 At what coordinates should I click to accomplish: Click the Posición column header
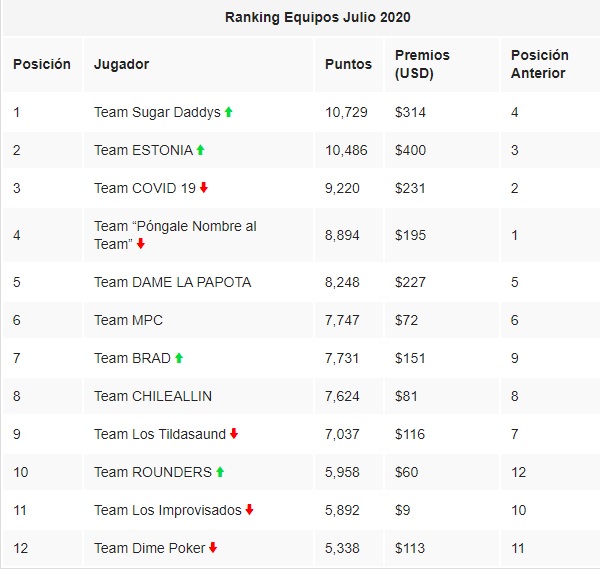click(x=42, y=64)
